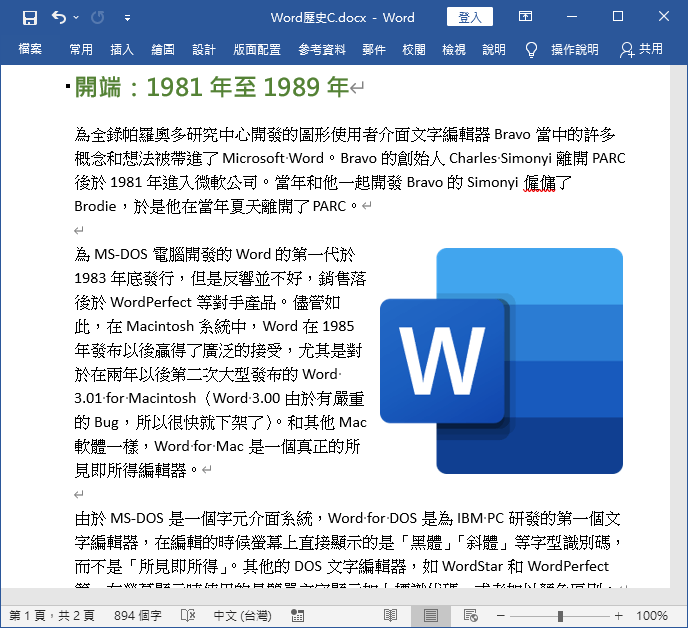Open the 檢視 tab
688x628 pixels.
[x=454, y=49]
